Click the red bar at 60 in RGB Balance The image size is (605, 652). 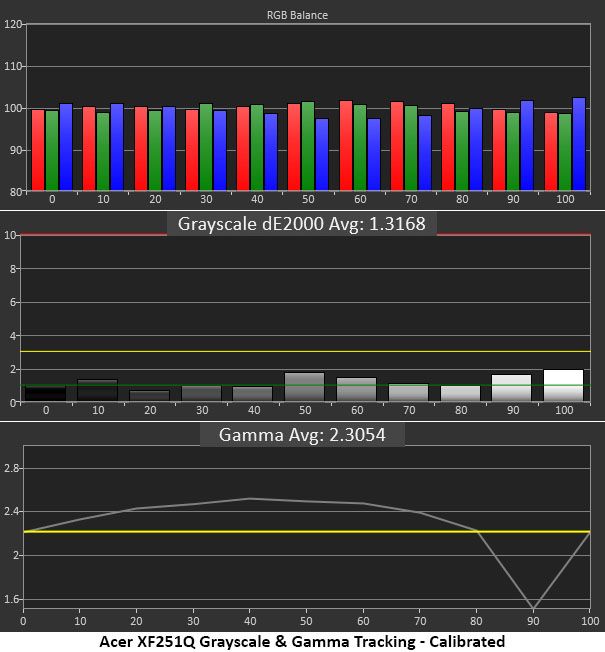[x=346, y=146]
